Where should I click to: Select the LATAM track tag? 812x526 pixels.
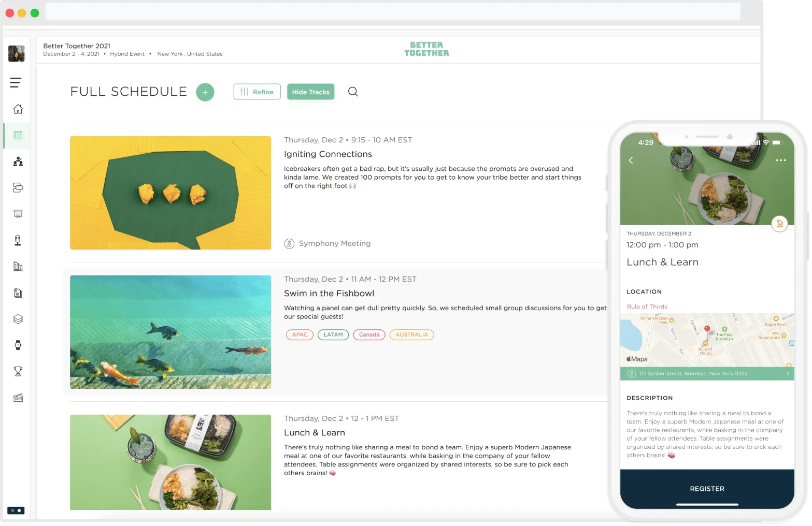tap(333, 334)
